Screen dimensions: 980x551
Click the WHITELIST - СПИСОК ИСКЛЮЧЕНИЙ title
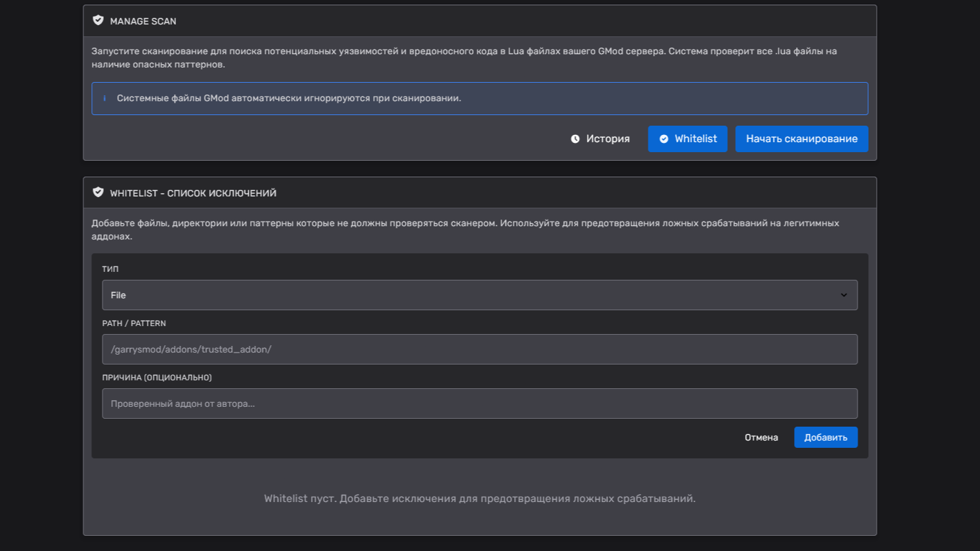pyautogui.click(x=193, y=193)
